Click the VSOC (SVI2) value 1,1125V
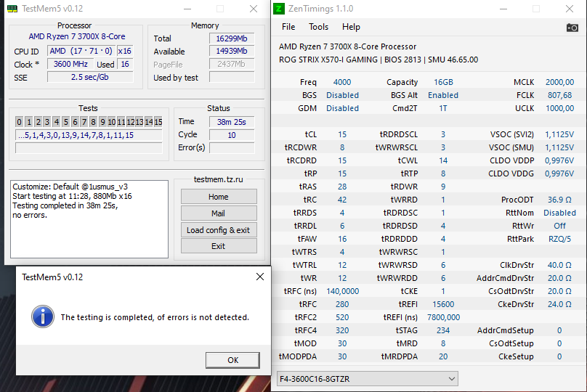587x392 pixels. tap(559, 134)
